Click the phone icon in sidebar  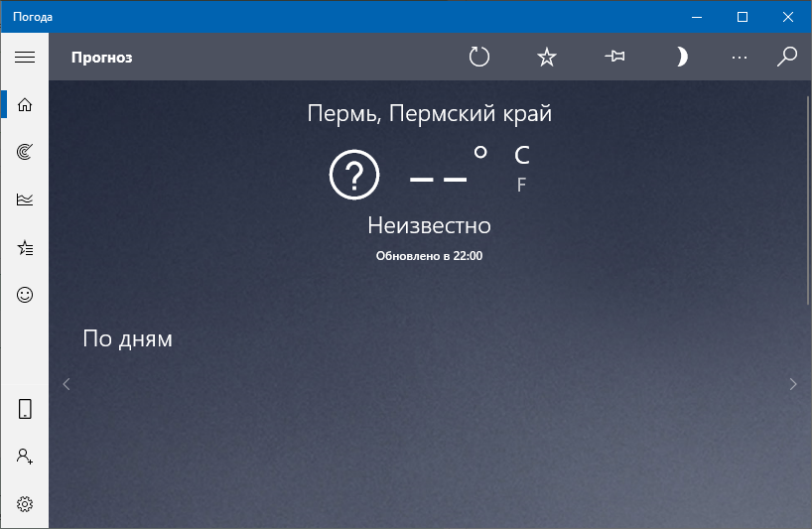tap(25, 409)
